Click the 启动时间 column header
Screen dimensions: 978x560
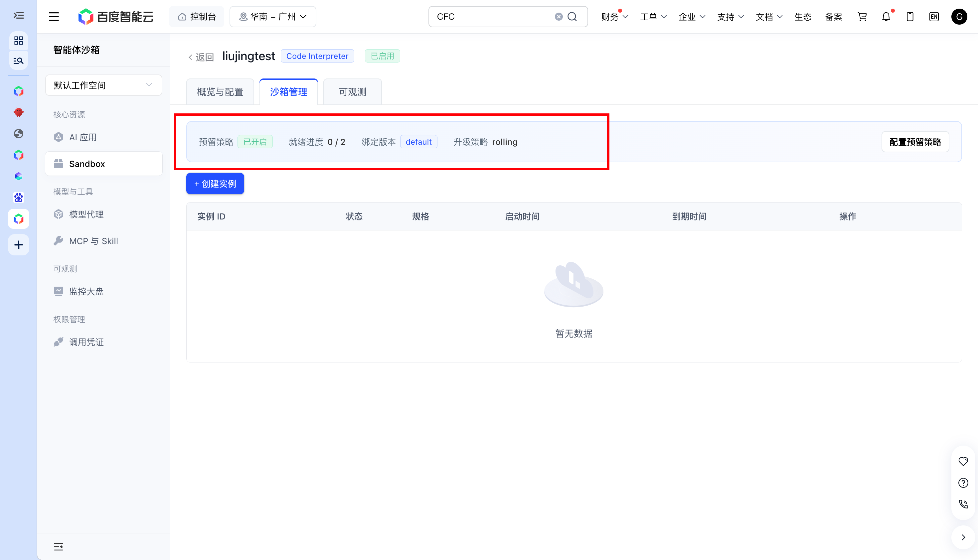523,216
